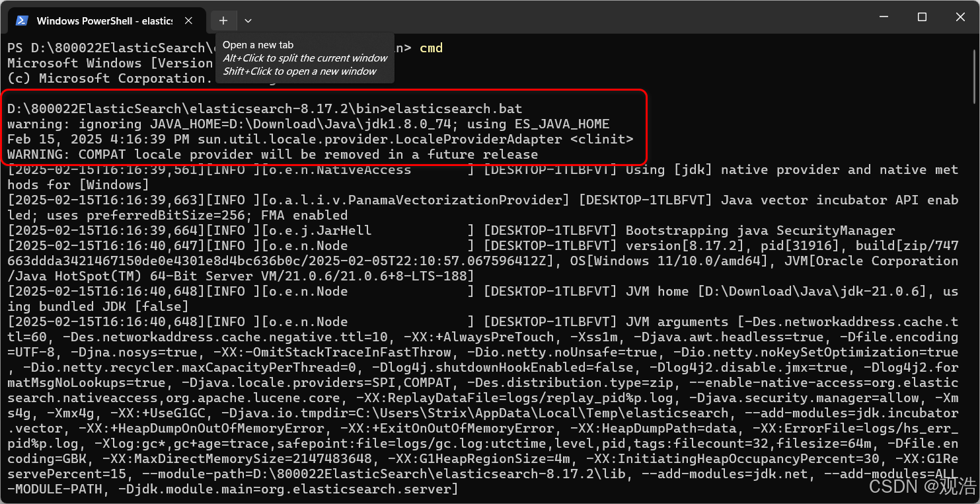
Task: Click 'Feb 15, 2025 4:16:39 PM' timestamp
Action: tap(98, 139)
